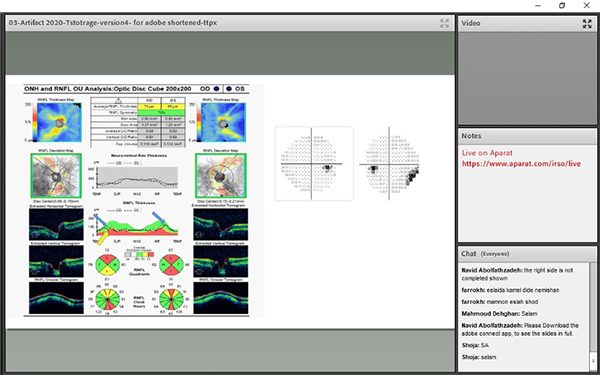Click the right visual field plot

pyautogui.click(x=390, y=163)
